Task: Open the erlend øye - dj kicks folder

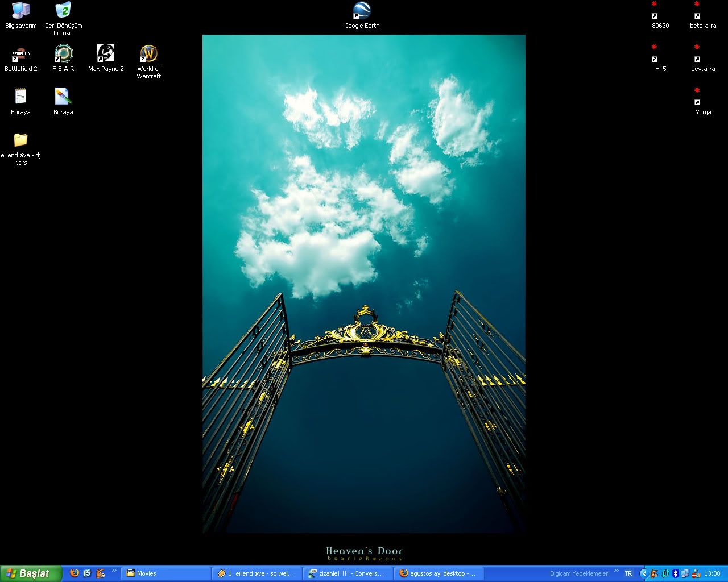Action: pos(20,148)
